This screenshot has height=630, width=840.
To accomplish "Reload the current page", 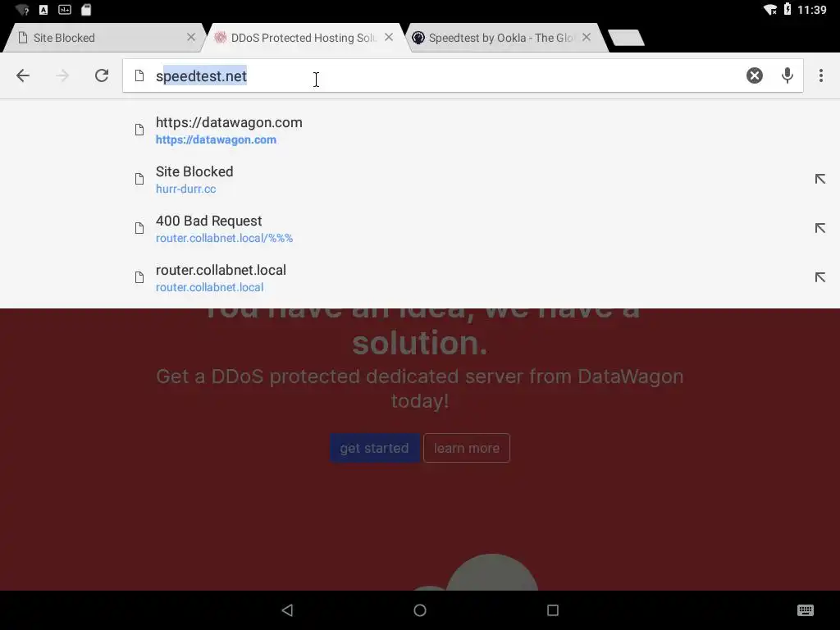I will pyautogui.click(x=102, y=75).
